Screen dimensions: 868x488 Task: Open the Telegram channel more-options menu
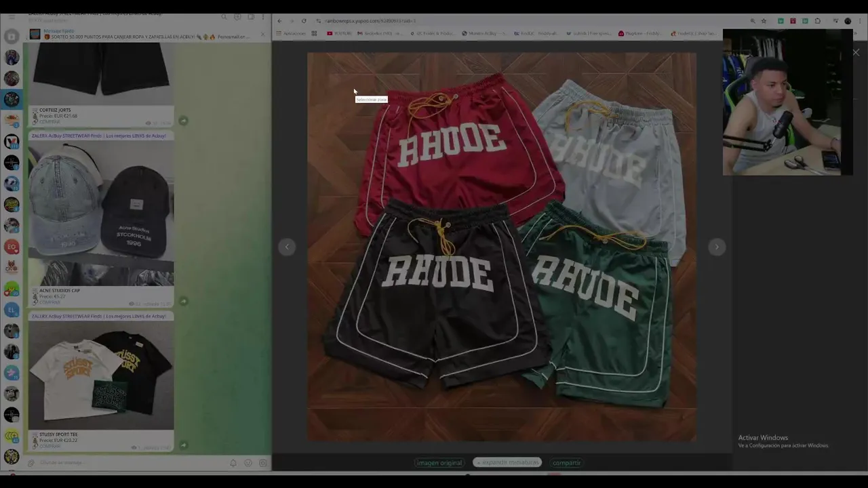tap(263, 17)
